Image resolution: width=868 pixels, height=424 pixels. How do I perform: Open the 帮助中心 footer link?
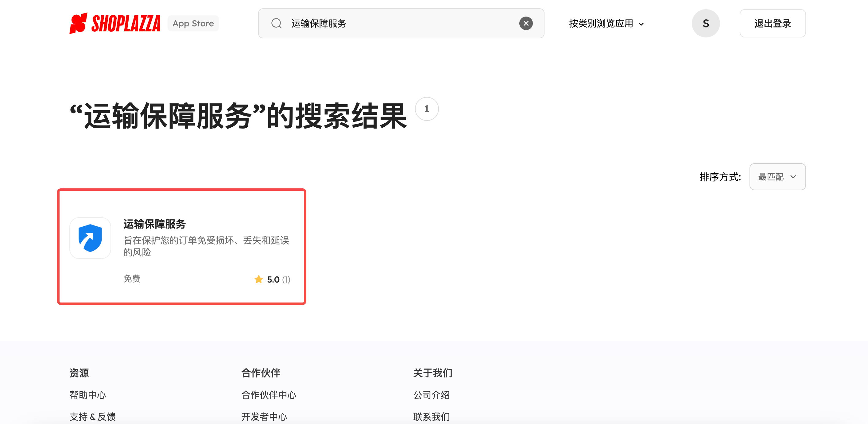[x=87, y=395]
